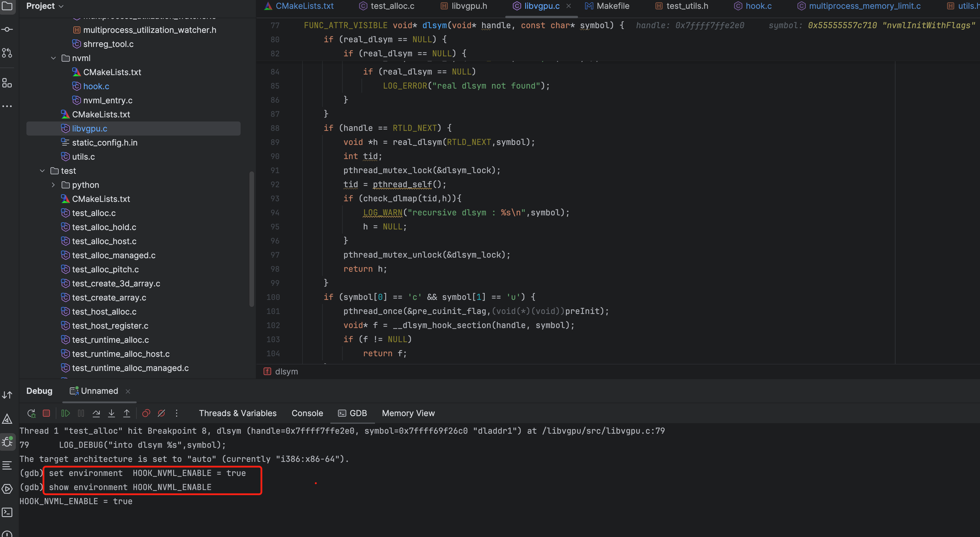980x537 pixels.
Task: Step out of the function
Action: point(127,413)
